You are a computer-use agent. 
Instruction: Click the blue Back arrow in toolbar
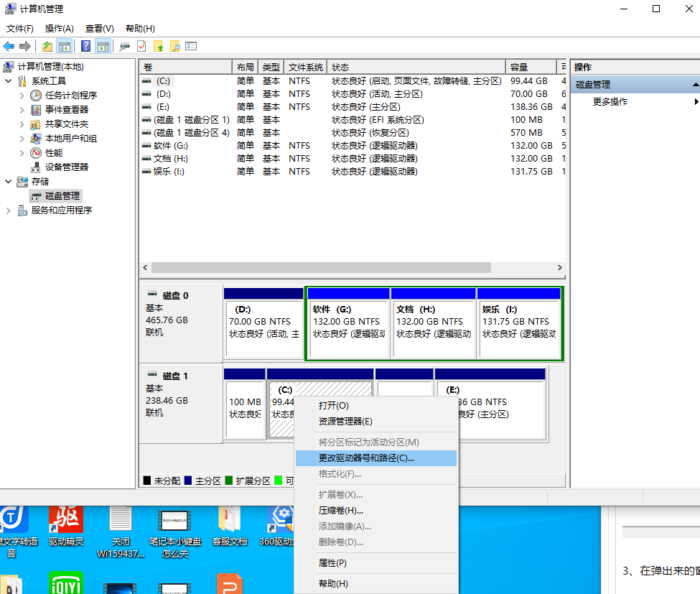(x=9, y=46)
